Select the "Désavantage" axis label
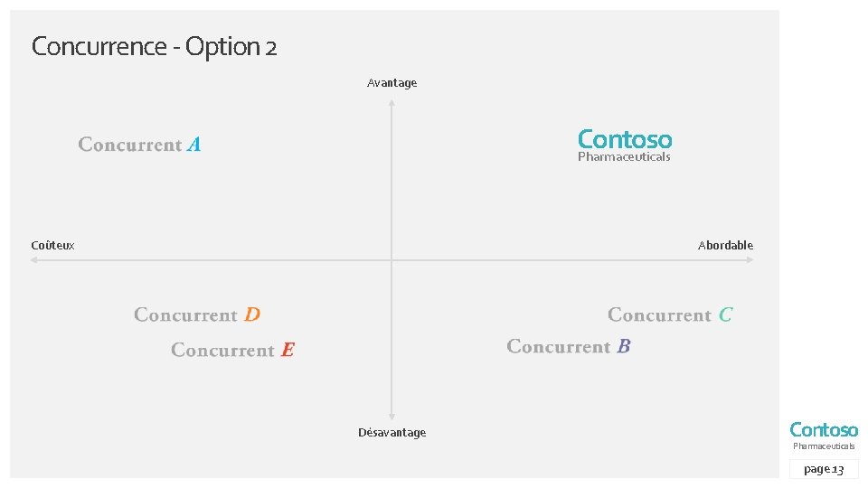The image size is (868, 488). click(392, 433)
